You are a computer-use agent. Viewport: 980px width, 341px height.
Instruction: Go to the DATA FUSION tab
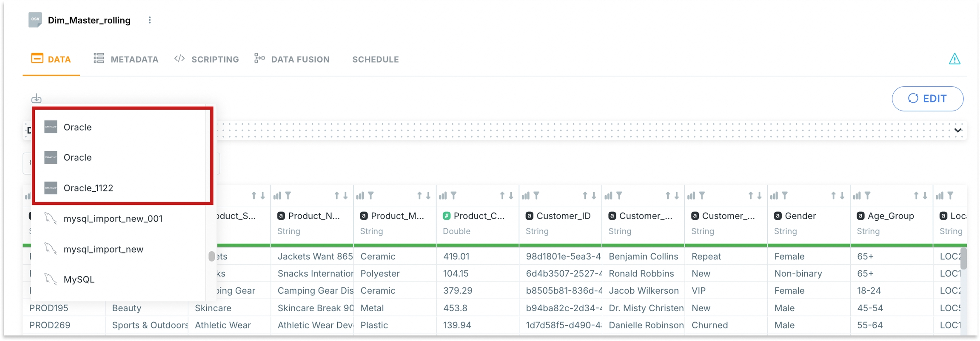click(292, 60)
